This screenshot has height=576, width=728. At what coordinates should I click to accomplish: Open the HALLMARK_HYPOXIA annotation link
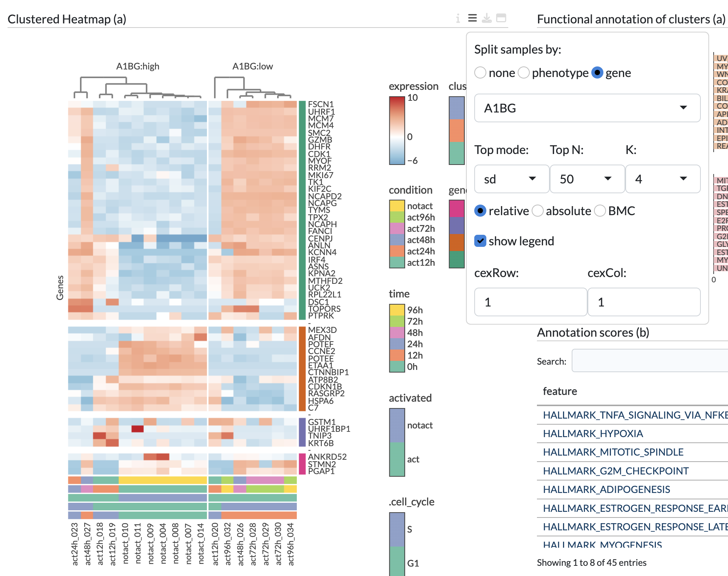pyautogui.click(x=593, y=433)
